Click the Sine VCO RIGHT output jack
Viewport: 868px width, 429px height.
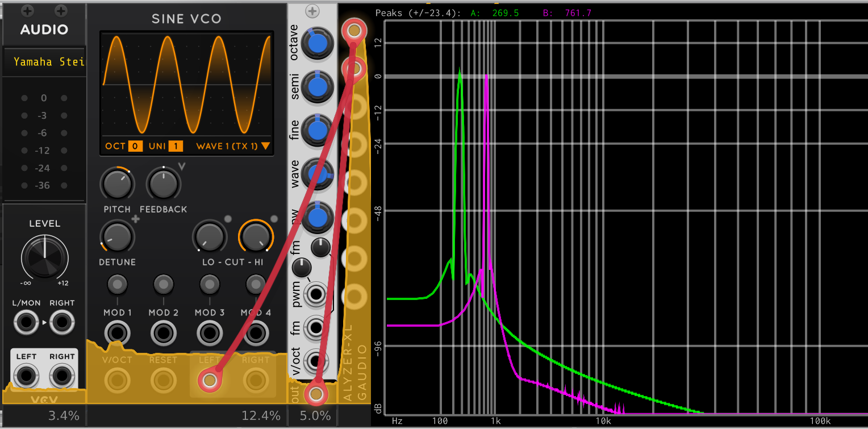click(x=256, y=379)
